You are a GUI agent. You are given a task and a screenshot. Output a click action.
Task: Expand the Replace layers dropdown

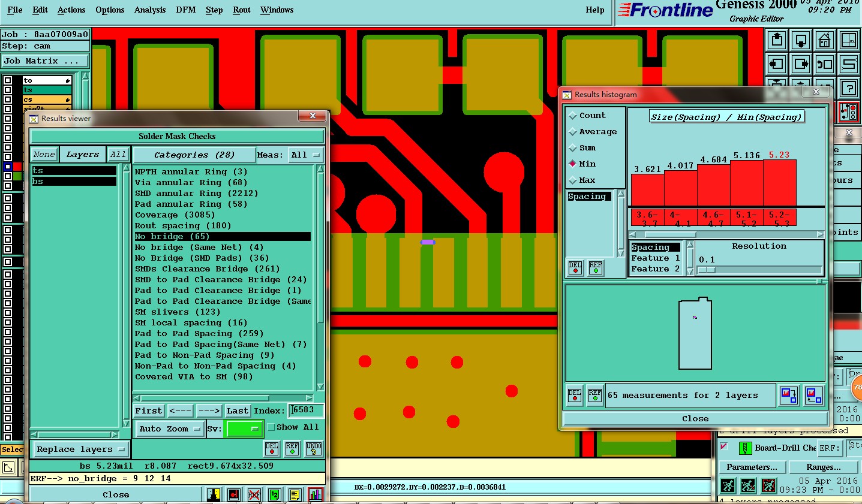(x=80, y=449)
